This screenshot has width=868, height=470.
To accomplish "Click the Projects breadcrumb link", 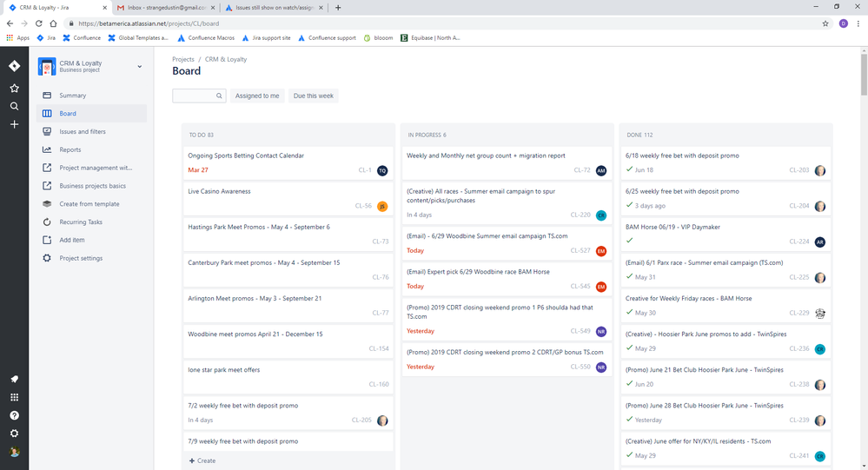I will (x=183, y=59).
